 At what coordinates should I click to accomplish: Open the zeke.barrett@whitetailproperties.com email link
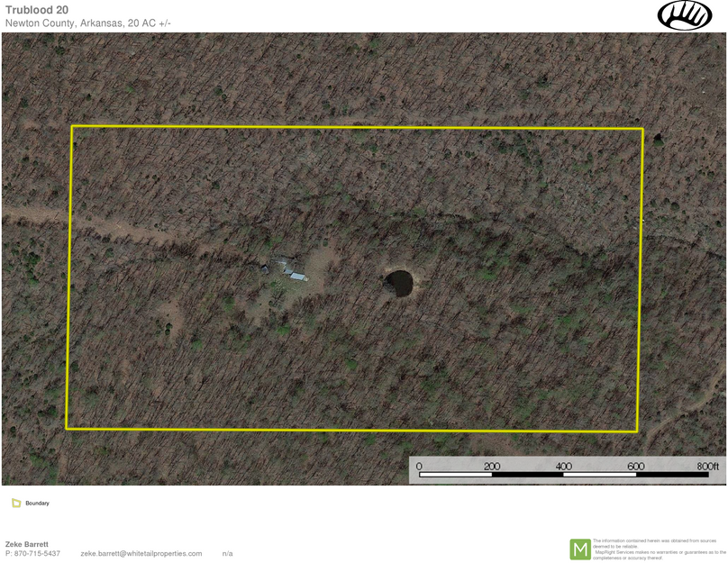coord(141,553)
